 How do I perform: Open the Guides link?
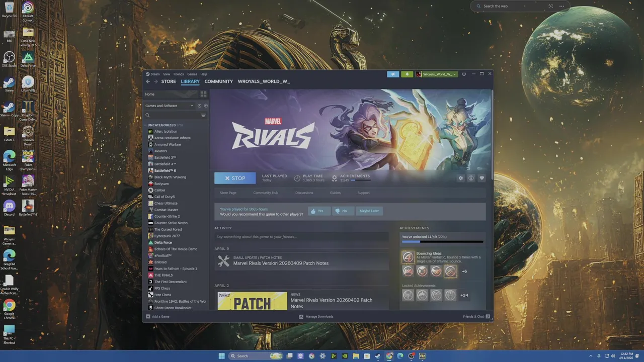pyautogui.click(x=335, y=193)
